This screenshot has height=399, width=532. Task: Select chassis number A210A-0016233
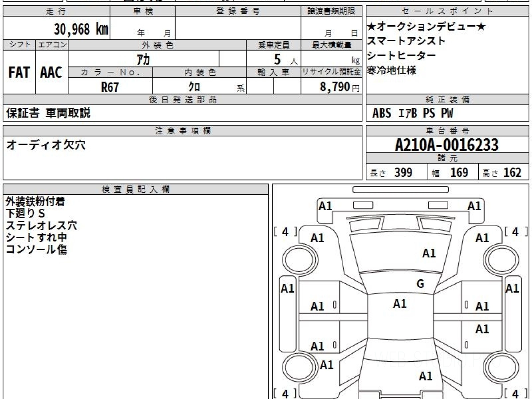pyautogui.click(x=447, y=145)
